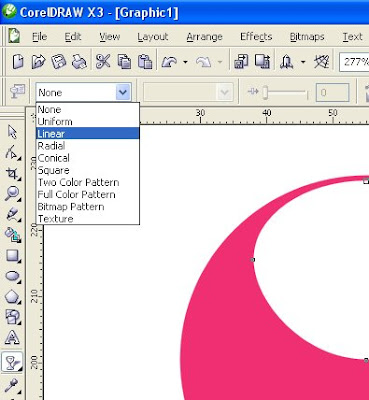Click the Import icon

[x=241, y=62]
